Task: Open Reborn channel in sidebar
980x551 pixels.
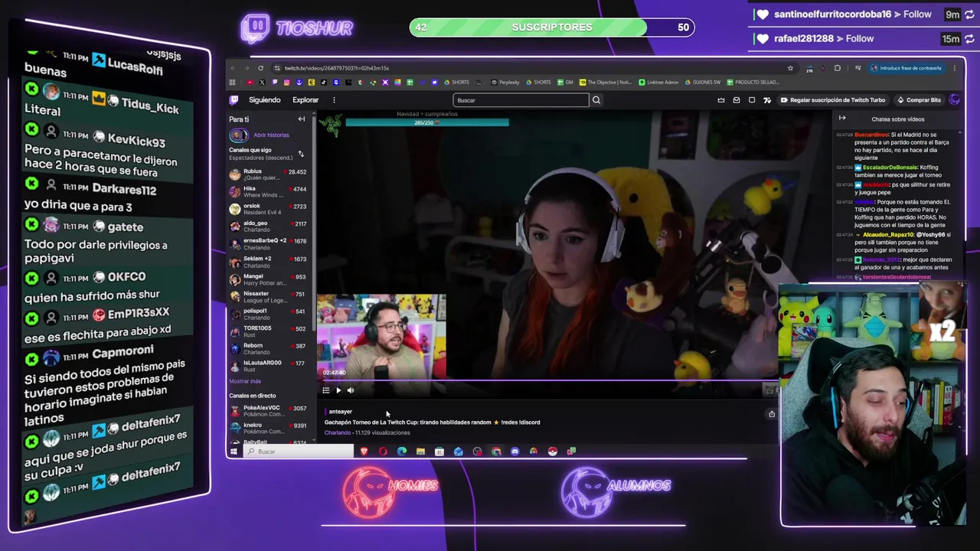Action: 268,348
